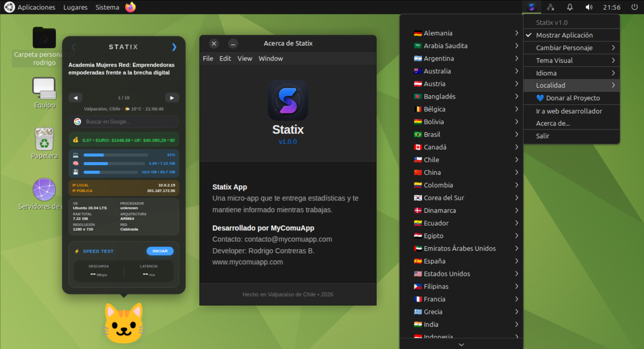The image size is (644, 349).
Task: Open the news headline about Academia Mujeres Red
Action: coord(121,69)
